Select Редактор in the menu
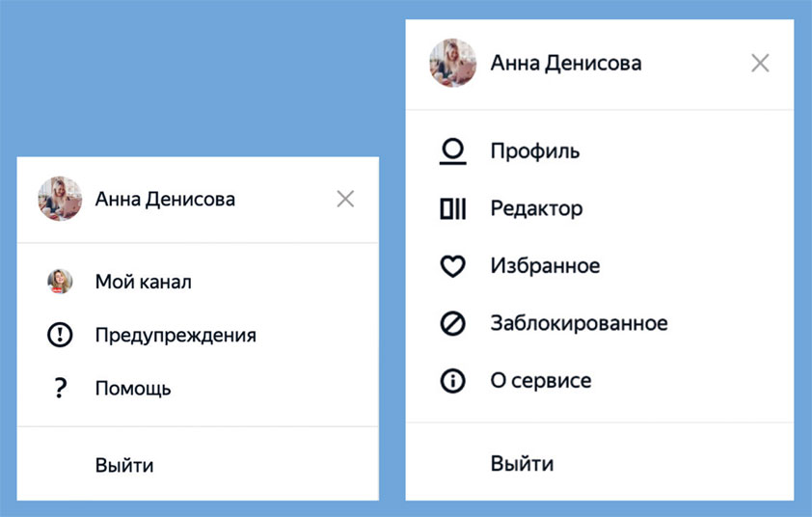The width and height of the screenshot is (812, 517). click(536, 208)
